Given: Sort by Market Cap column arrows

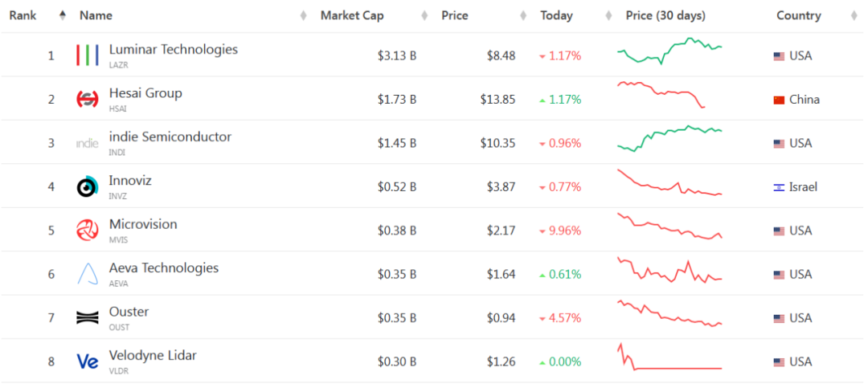Looking at the screenshot, I should pos(424,15).
